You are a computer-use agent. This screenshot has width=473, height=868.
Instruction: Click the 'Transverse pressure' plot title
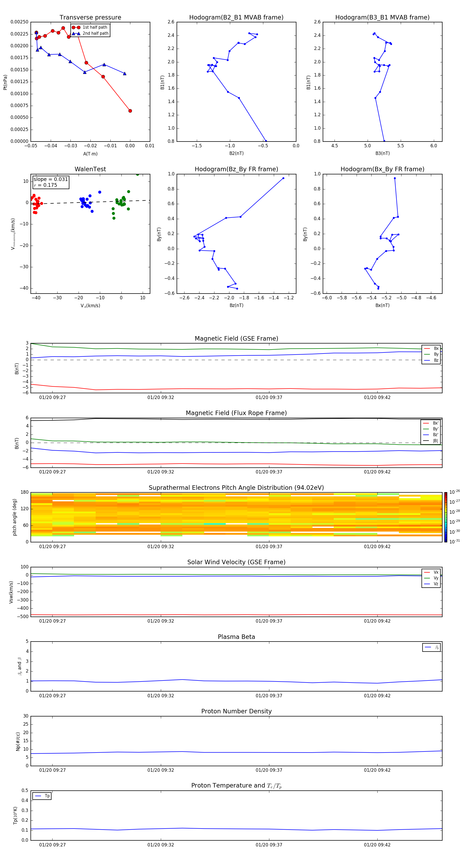(x=90, y=18)
